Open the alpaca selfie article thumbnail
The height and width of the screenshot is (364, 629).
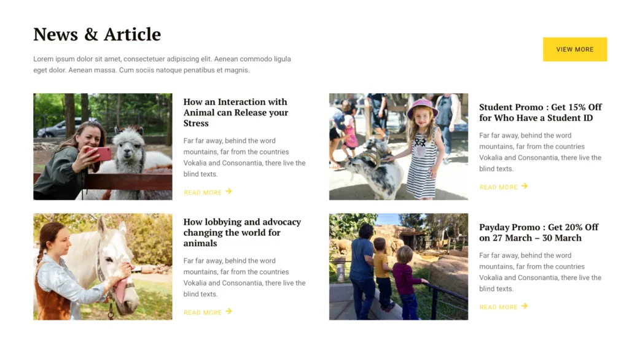click(x=103, y=147)
